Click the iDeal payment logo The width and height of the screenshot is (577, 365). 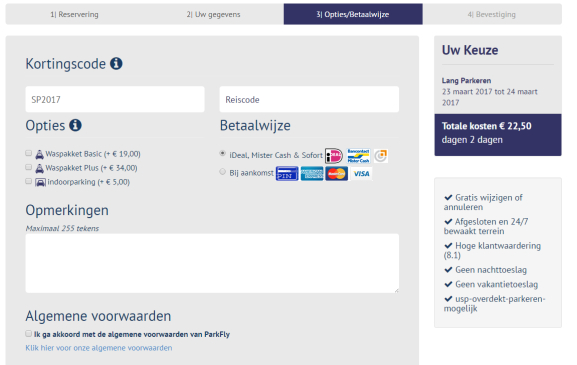334,156
